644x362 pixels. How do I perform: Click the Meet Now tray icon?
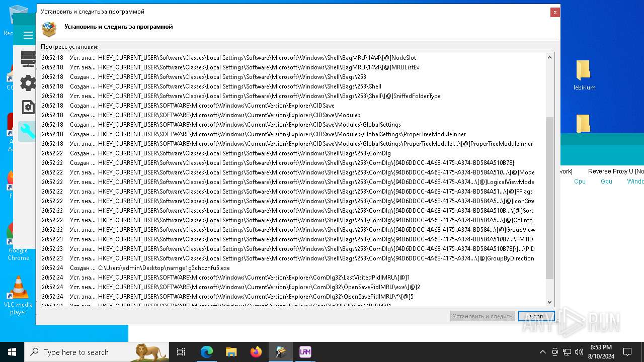click(x=555, y=352)
